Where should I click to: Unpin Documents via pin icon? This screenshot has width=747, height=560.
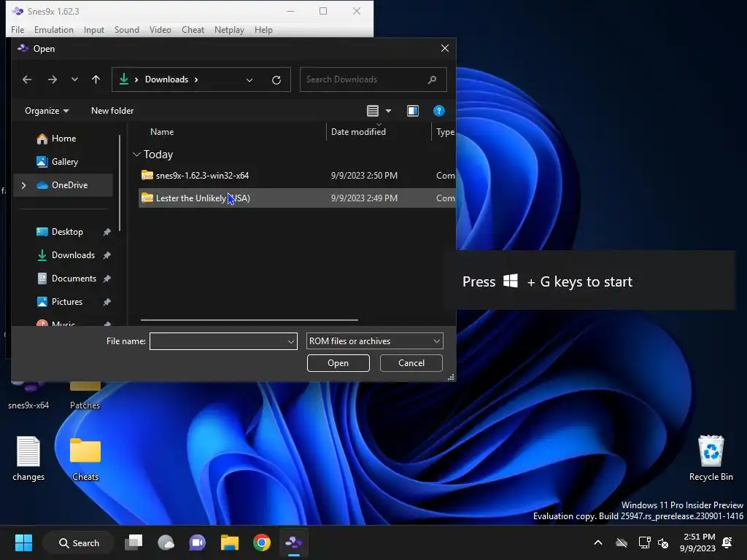coord(107,279)
